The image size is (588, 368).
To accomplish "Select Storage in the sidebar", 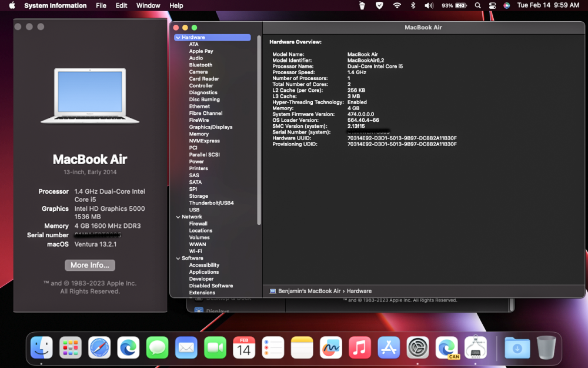I will (x=198, y=196).
